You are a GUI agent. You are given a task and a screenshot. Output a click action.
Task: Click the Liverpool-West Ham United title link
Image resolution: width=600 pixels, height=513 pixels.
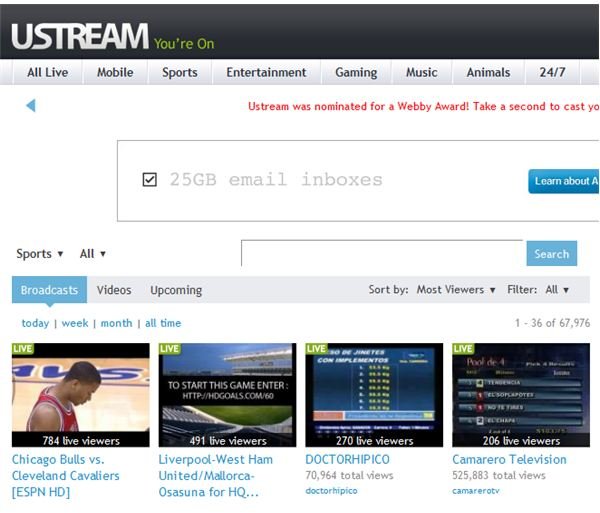click(216, 476)
